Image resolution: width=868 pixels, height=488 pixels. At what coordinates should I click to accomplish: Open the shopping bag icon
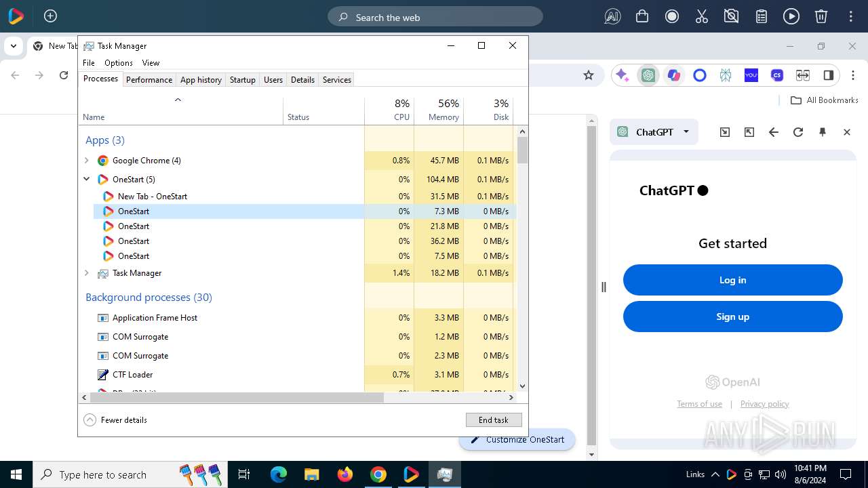point(642,17)
